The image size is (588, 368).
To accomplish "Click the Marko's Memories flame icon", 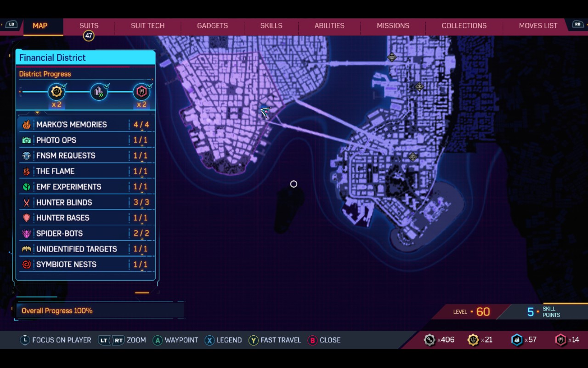I will [27, 125].
